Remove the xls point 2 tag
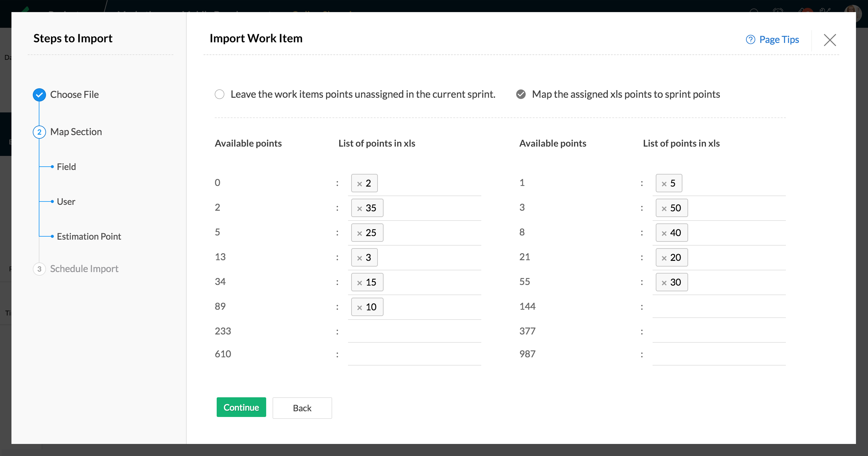Image resolution: width=868 pixels, height=456 pixels. (359, 184)
